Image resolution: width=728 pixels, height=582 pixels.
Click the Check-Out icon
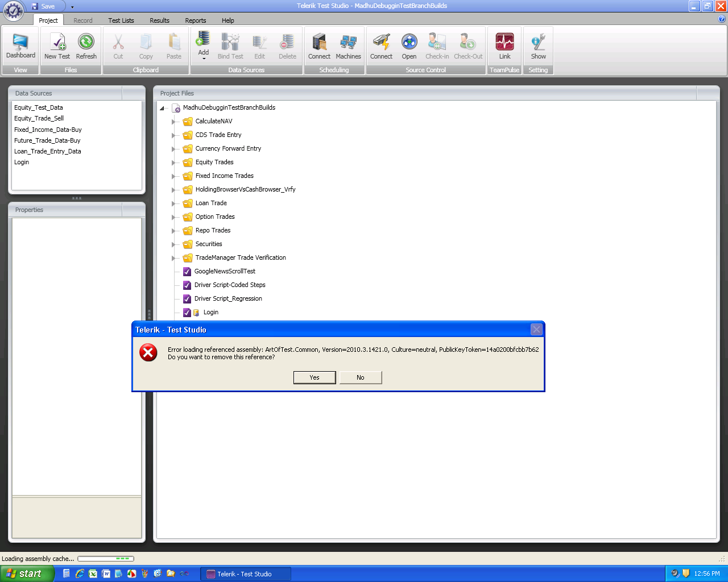[x=468, y=47]
